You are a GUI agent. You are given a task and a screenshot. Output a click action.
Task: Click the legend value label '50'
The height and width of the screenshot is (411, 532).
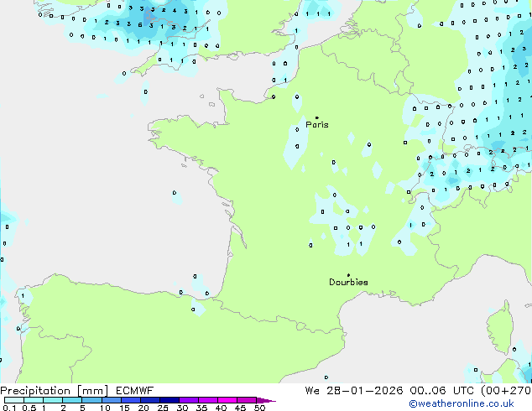259,408
